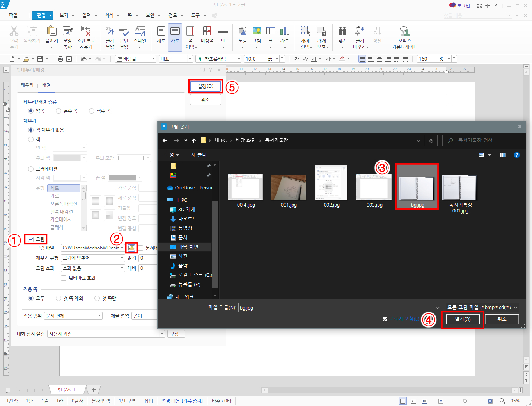Open 문단 모양 (paragraph format) icon

(x=124, y=31)
